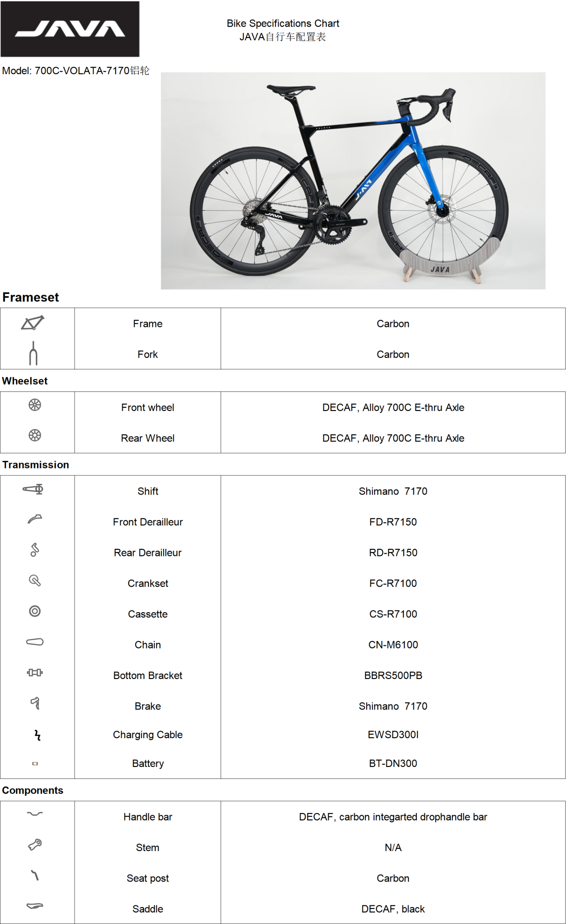Click the JAVA brand logo
The image size is (566, 924).
(70, 29)
